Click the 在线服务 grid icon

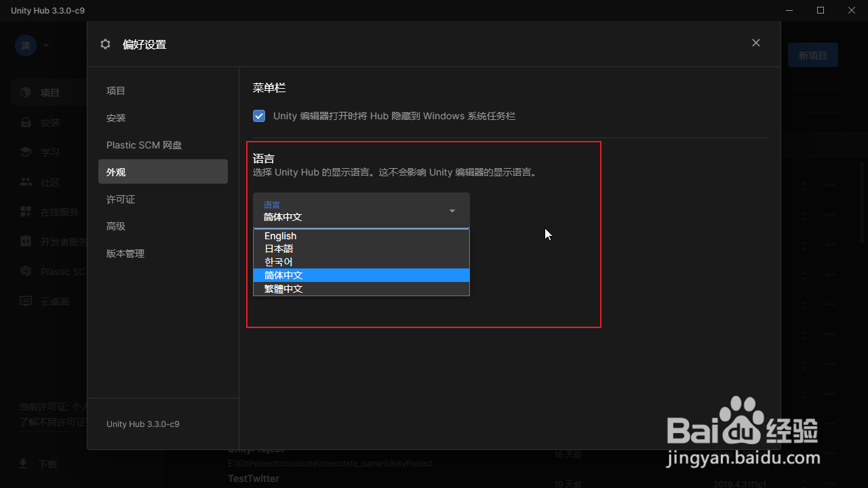tap(26, 212)
